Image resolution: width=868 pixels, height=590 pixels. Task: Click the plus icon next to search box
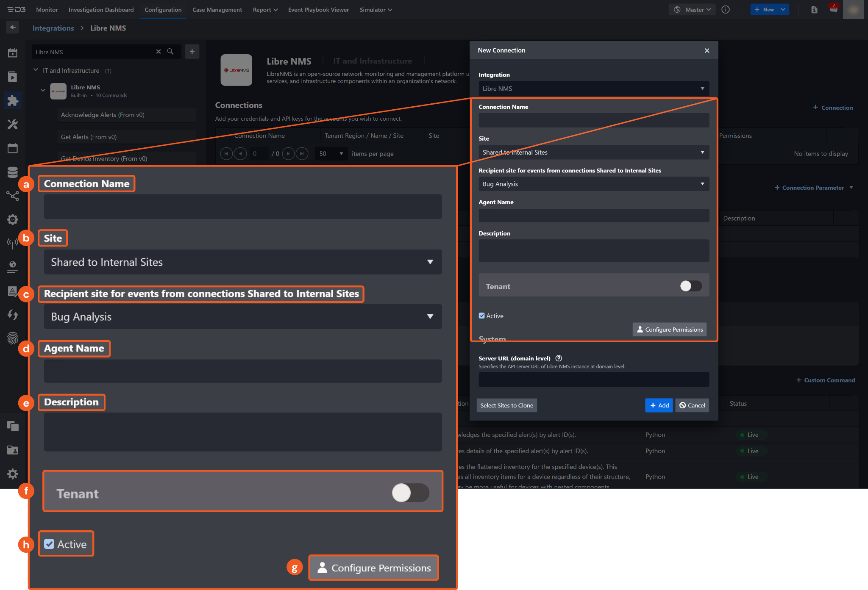[192, 52]
